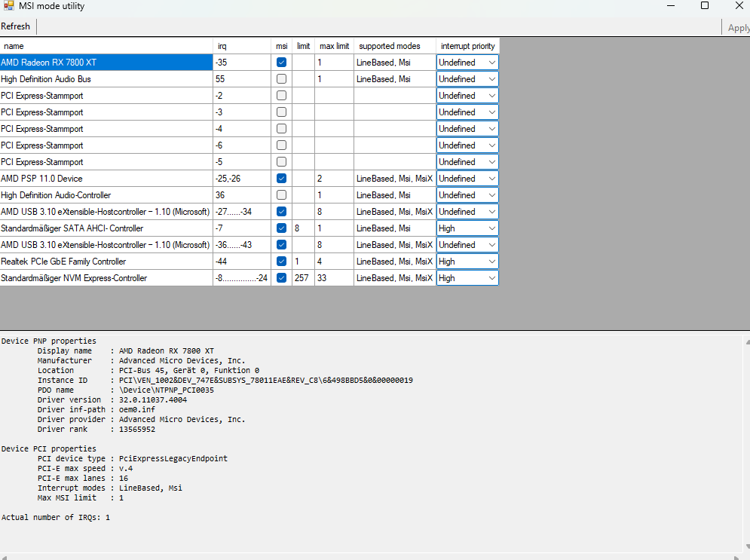Uncheck MSI for Realtek PCIe GbE Family Controller

click(x=281, y=261)
